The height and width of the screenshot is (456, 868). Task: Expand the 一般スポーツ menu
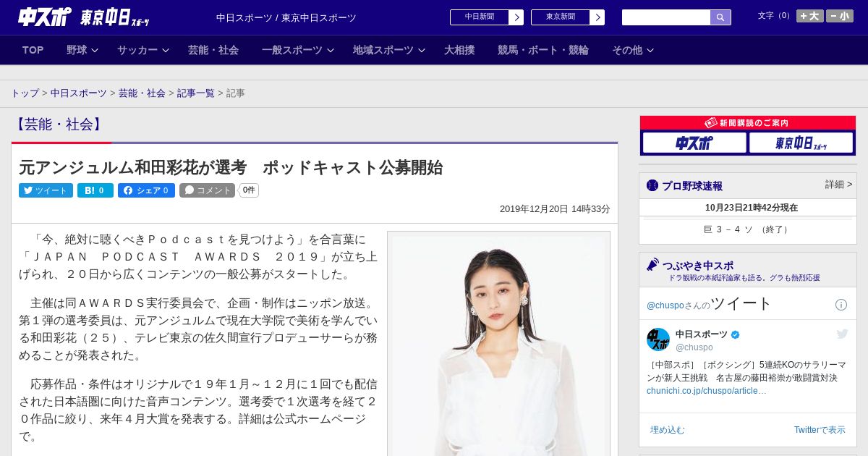pos(298,50)
